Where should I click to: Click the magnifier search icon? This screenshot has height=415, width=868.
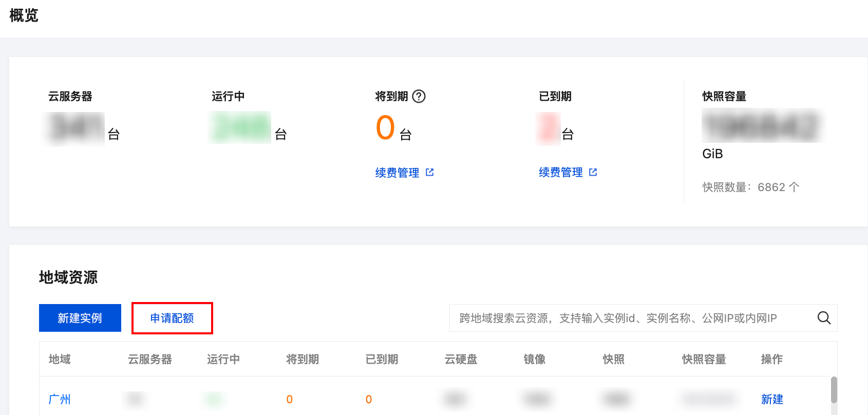(x=824, y=318)
